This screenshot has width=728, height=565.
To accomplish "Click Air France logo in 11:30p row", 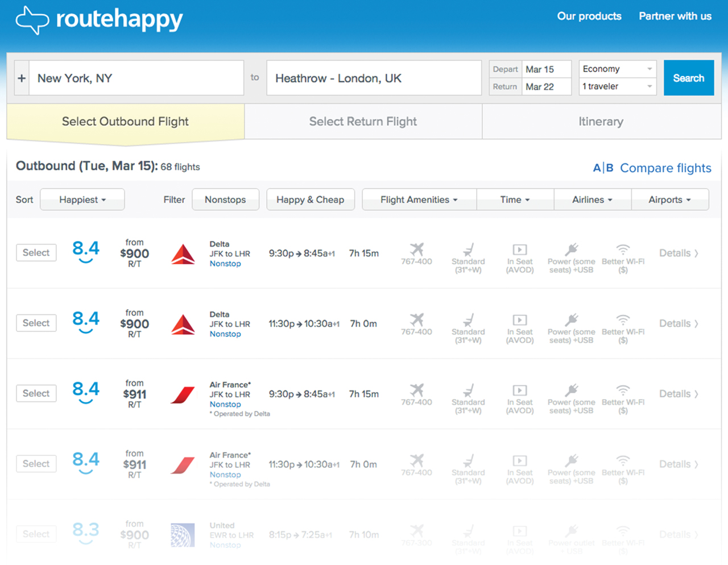I will click(183, 465).
